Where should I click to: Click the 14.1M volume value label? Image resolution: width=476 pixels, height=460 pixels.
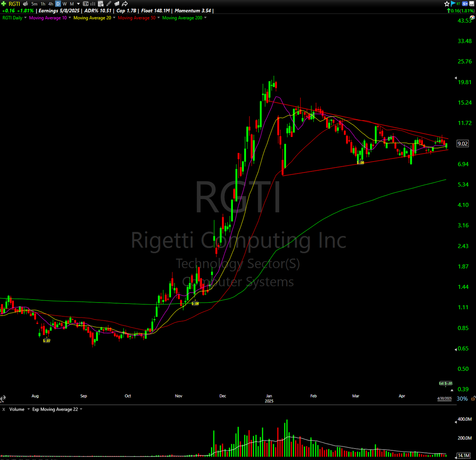464,456
